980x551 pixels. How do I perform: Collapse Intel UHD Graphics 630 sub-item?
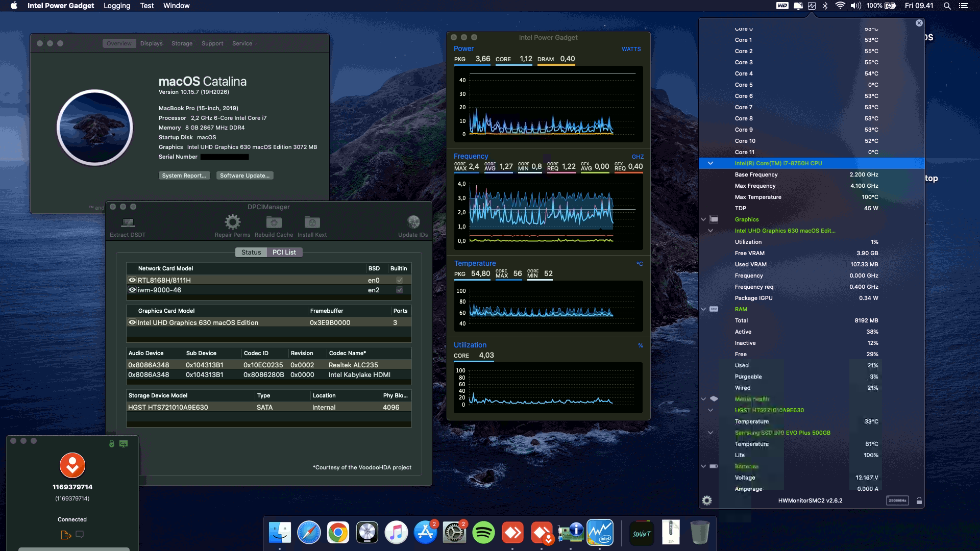coord(710,231)
